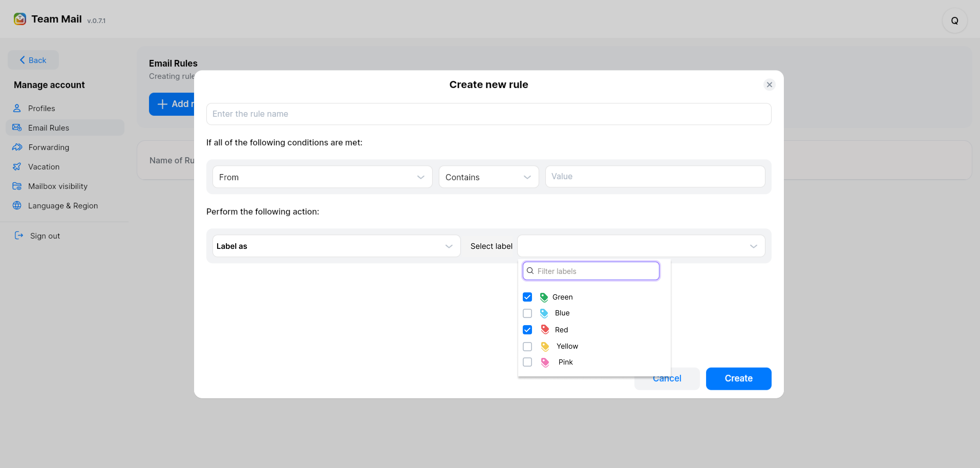Open the Contains operator dropdown

tap(488, 177)
